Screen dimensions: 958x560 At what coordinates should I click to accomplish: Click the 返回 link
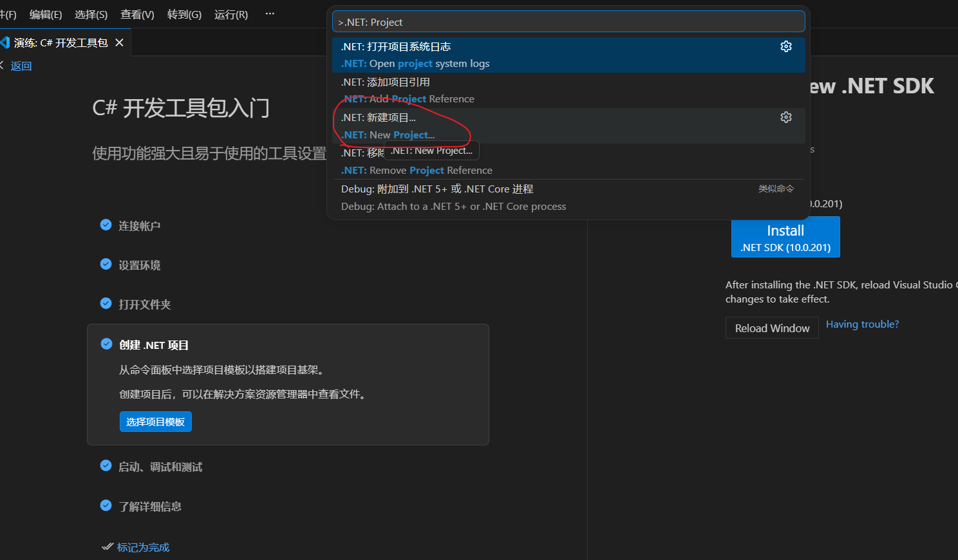tap(21, 66)
